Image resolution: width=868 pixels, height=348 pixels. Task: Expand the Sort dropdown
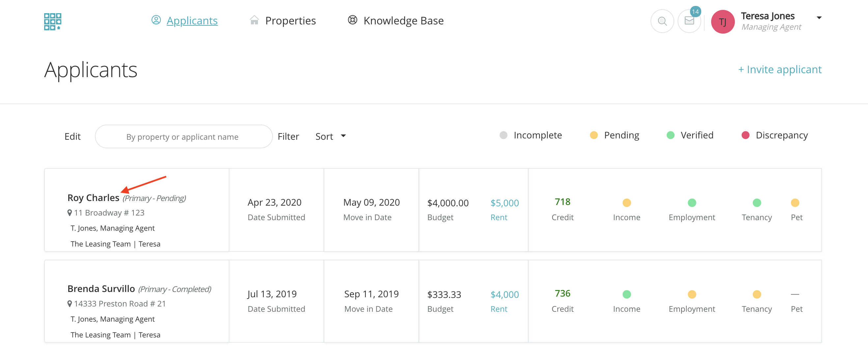coord(330,136)
